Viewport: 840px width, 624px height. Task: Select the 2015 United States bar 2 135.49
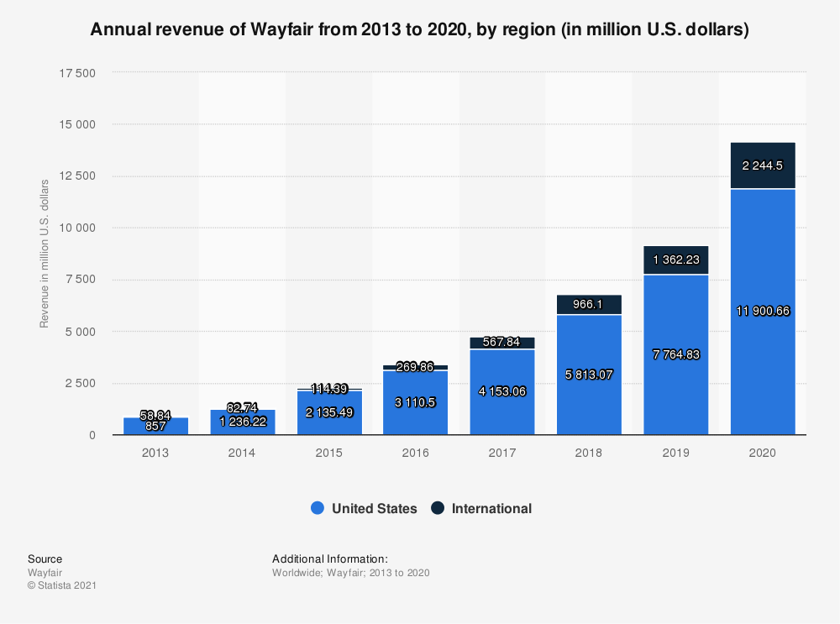(329, 412)
